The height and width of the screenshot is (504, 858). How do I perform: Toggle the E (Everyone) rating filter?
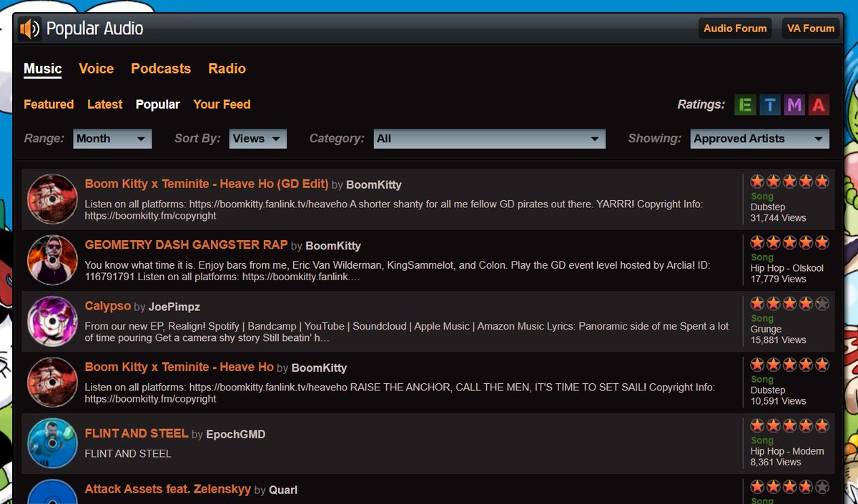pyautogui.click(x=746, y=105)
